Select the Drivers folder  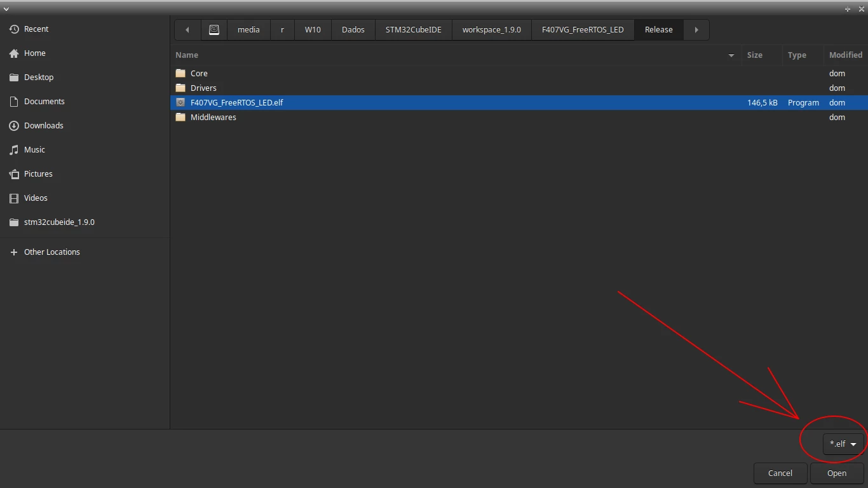[519, 88]
